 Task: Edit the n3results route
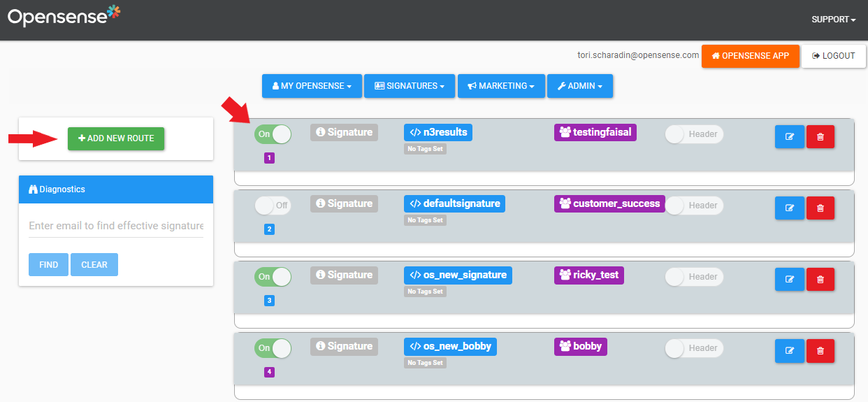click(x=790, y=137)
